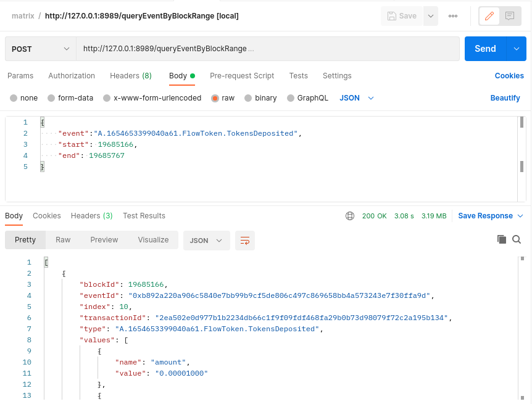Open the POST method dropdown

point(40,49)
